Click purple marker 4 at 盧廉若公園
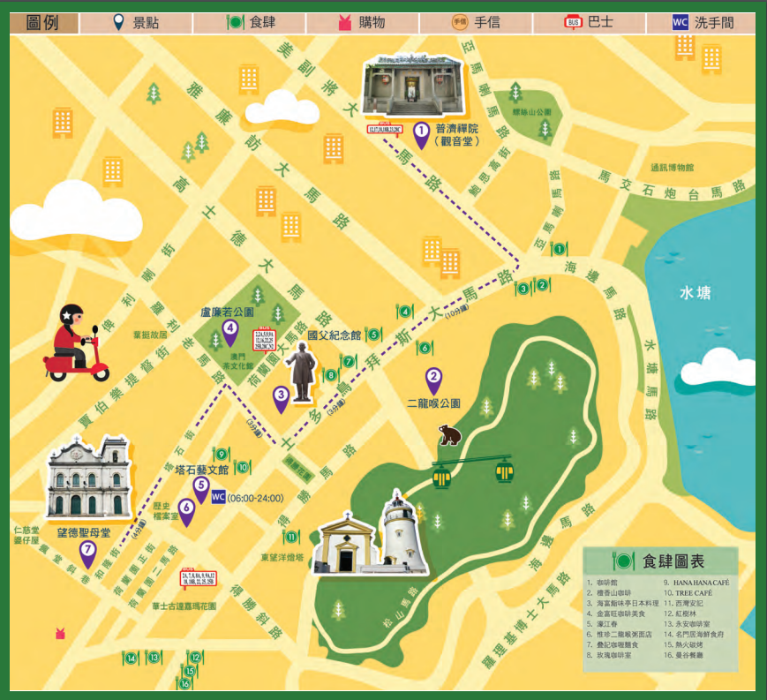767x700 pixels. click(230, 332)
